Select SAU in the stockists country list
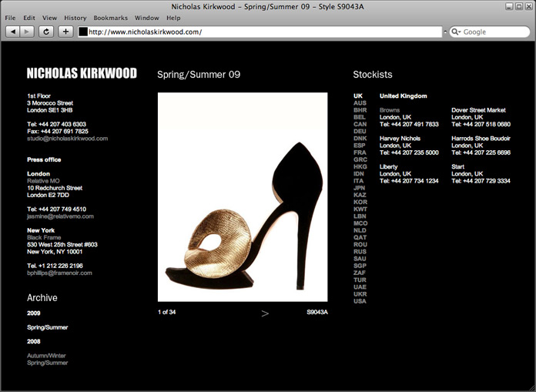The width and height of the screenshot is (536, 392). coord(360,259)
